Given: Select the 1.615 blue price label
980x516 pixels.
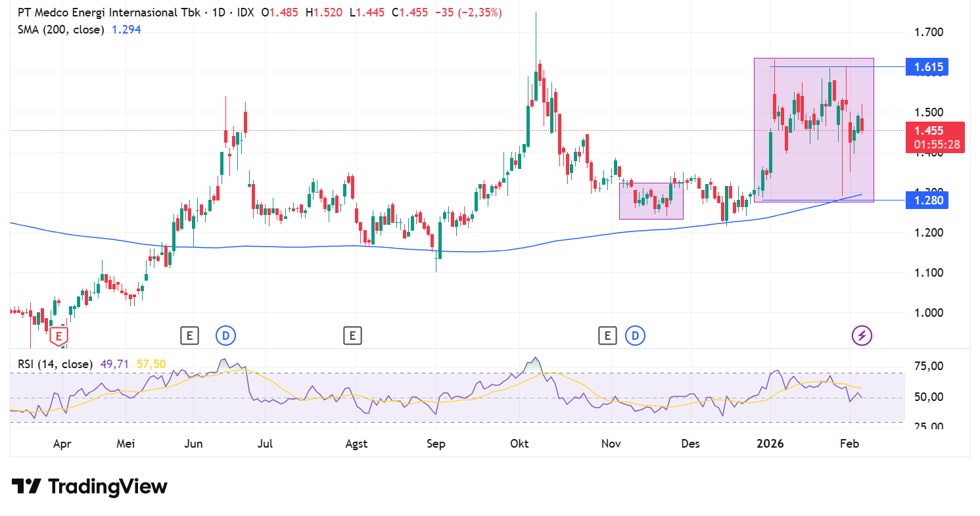Looking at the screenshot, I should [926, 67].
